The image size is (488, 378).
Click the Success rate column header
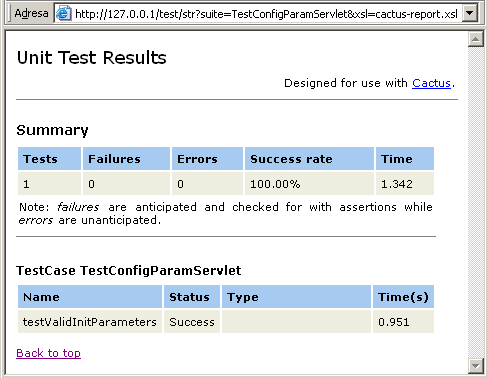[309, 159]
